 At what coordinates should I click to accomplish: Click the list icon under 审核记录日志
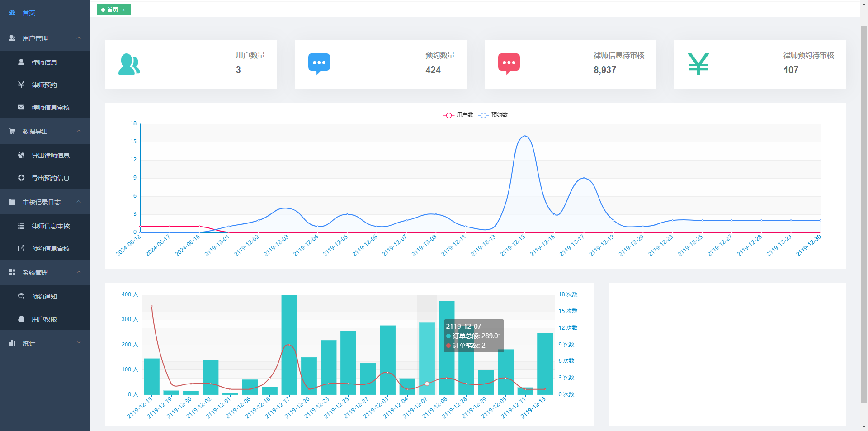point(21,226)
